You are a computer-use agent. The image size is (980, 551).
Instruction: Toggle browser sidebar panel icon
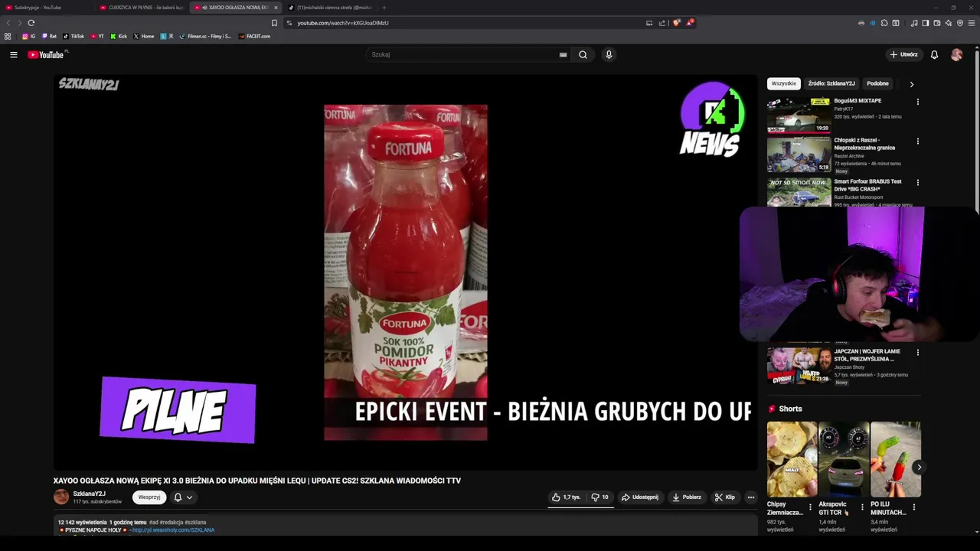point(925,23)
